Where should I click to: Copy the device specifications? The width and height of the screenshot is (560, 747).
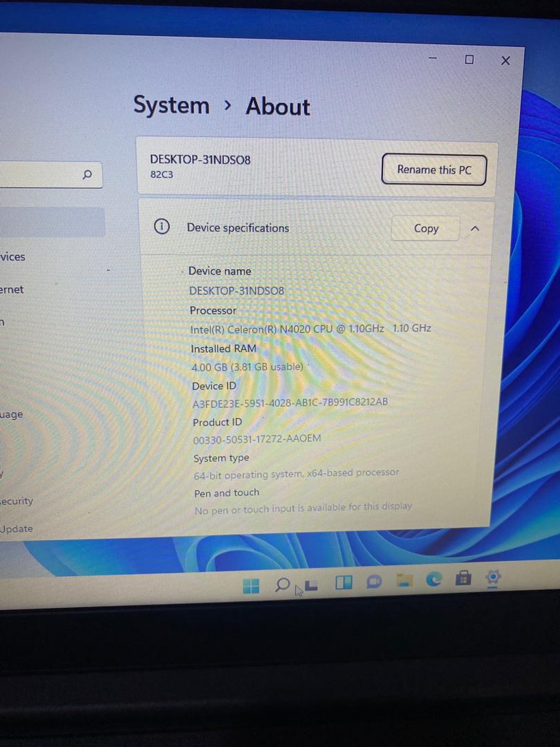426,229
